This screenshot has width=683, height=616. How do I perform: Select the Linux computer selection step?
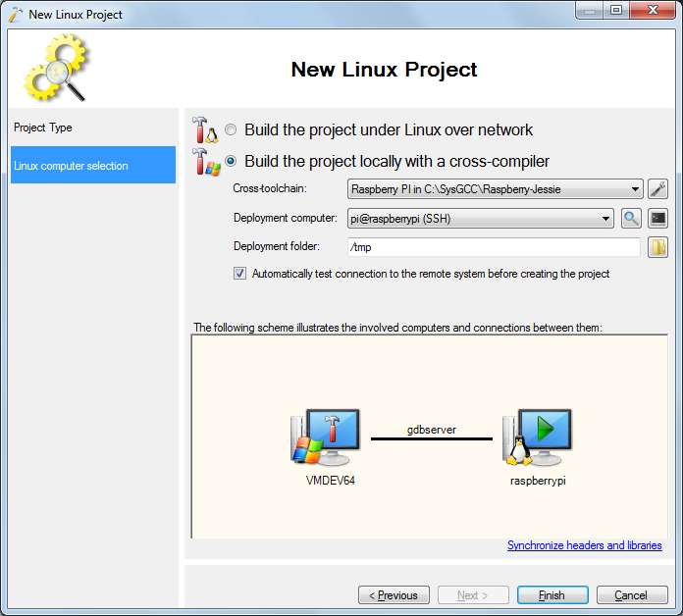(x=93, y=165)
